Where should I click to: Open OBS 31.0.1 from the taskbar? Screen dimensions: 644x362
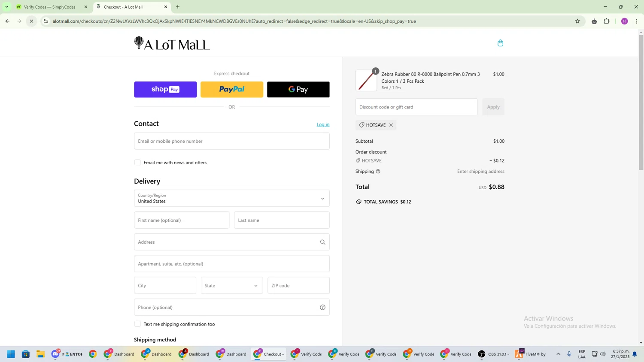tap(493, 354)
